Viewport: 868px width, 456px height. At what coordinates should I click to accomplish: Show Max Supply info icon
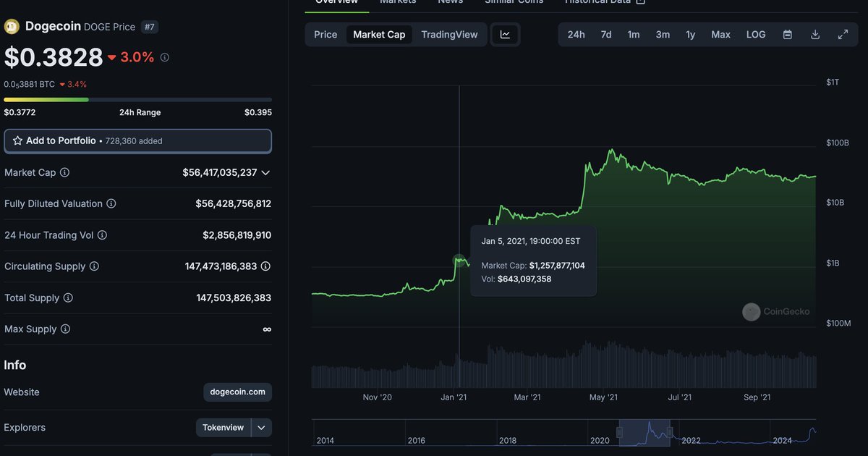tap(65, 329)
